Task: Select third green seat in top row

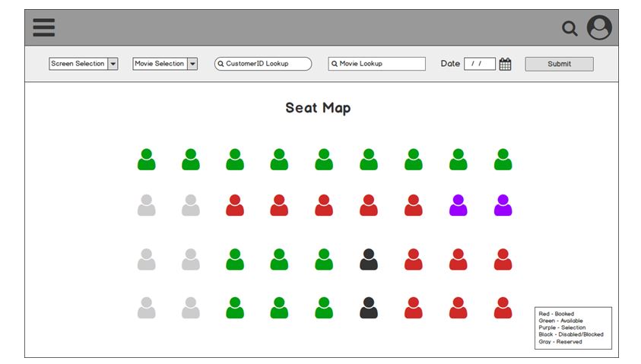Action: point(235,160)
